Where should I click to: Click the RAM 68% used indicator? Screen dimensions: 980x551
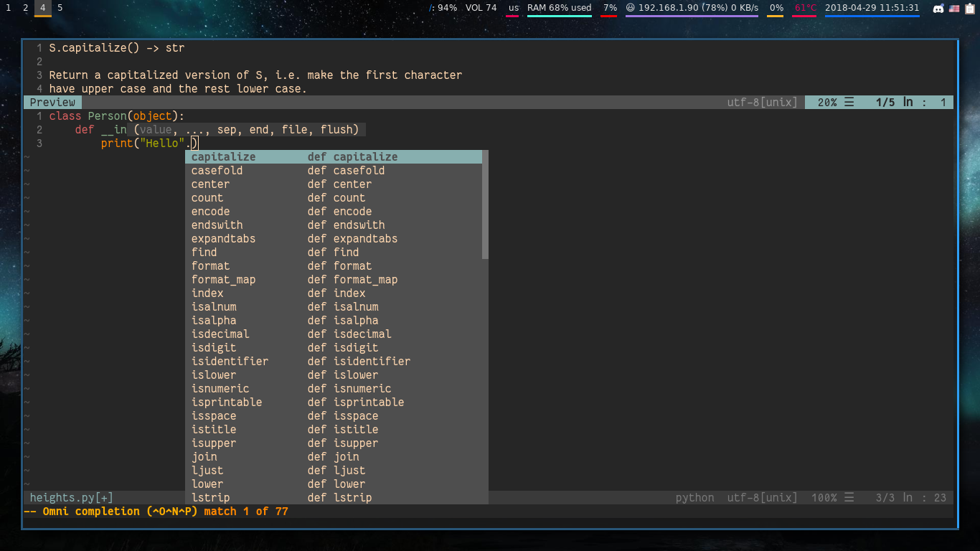(559, 8)
